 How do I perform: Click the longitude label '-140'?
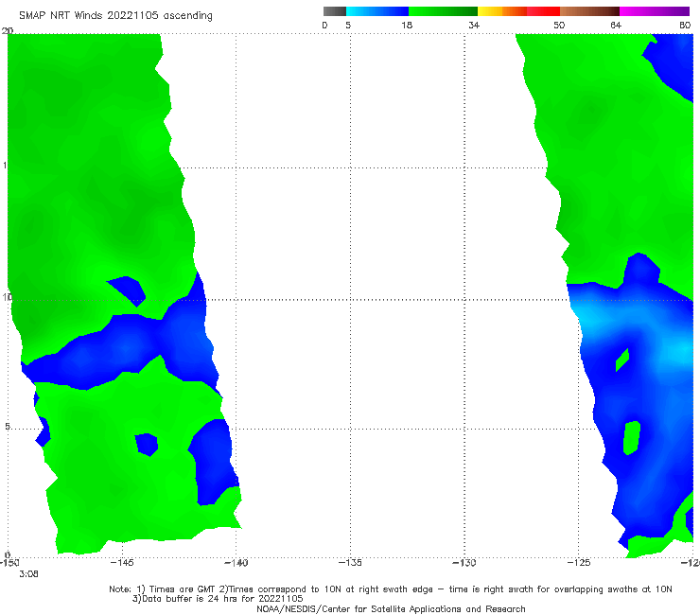236,563
